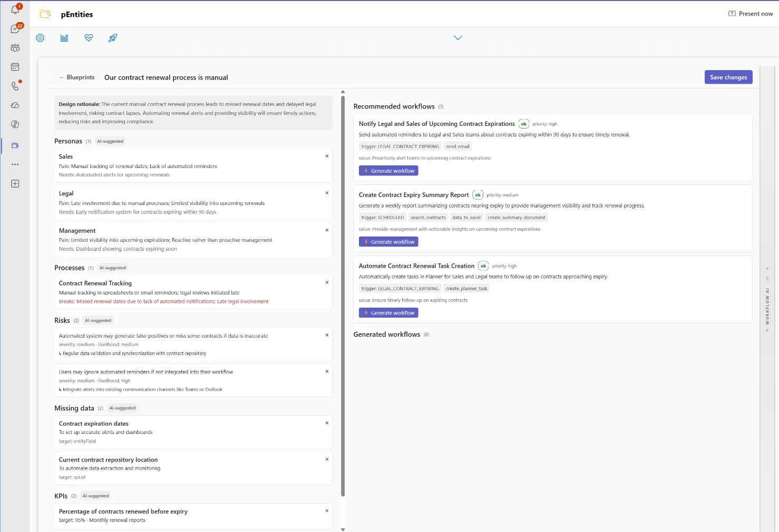Screen dimensions: 779x532
Task: Open the Copilot icon in sidebar
Action: (x=15, y=124)
